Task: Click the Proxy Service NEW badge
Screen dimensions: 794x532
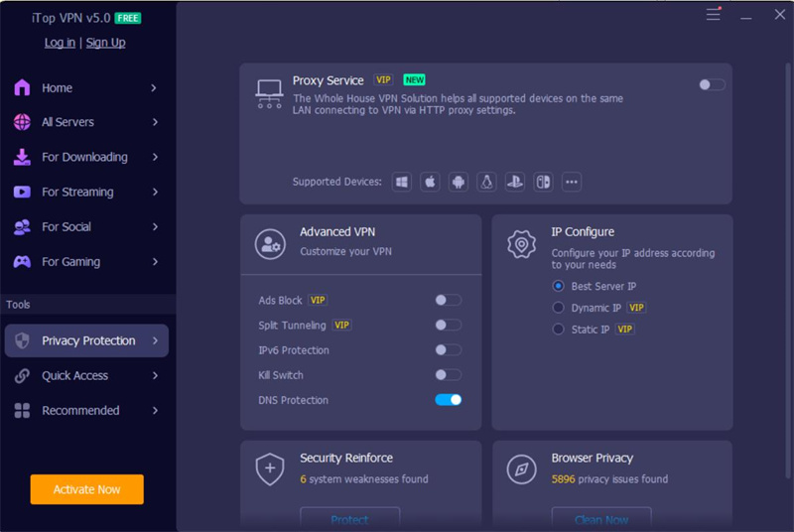Action: 414,80
